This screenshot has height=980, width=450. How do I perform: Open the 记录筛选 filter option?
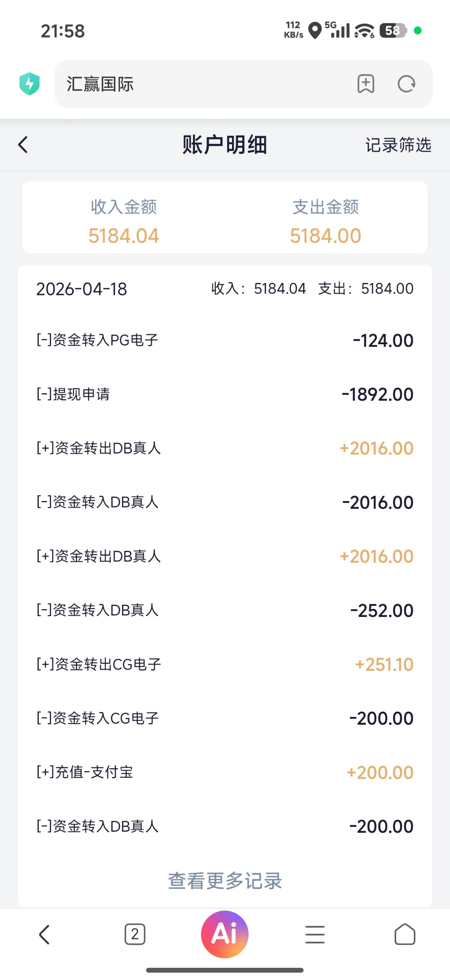pyautogui.click(x=398, y=145)
